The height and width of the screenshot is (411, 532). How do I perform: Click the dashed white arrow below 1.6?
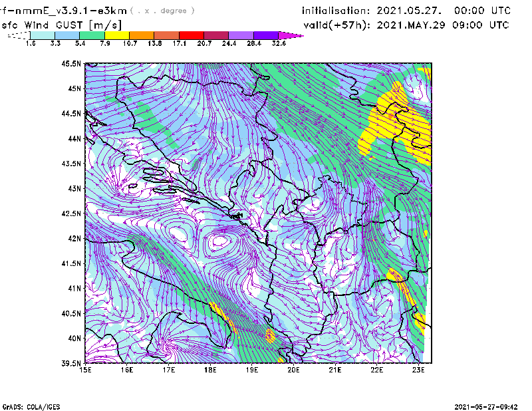pyautogui.click(x=19, y=35)
